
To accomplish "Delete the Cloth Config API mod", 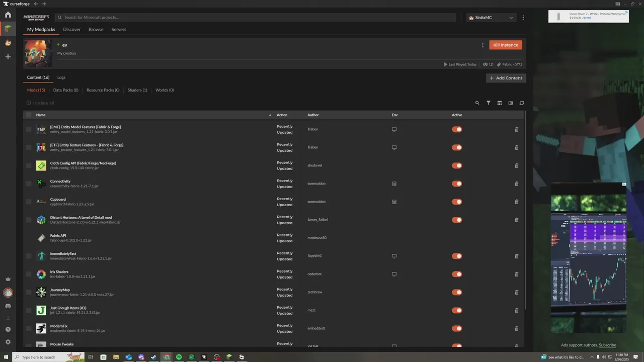I will (517, 165).
